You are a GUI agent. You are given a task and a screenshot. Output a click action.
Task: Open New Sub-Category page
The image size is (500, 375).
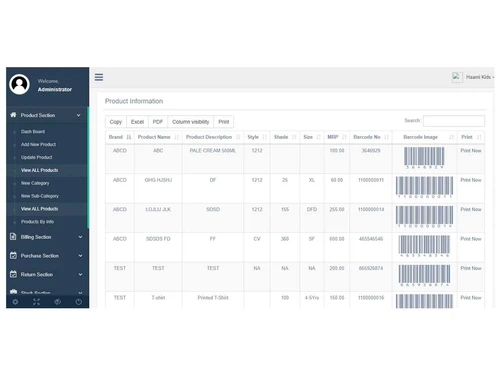tap(40, 196)
